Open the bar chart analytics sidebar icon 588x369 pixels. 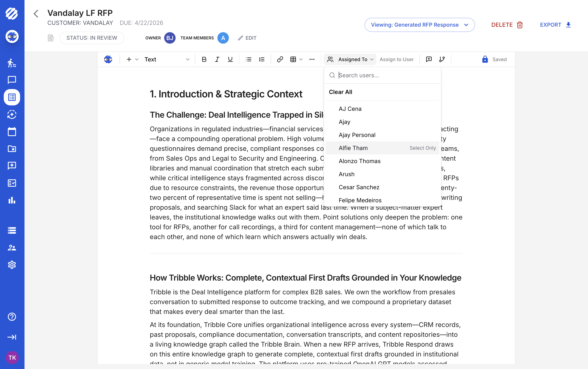coord(12,200)
